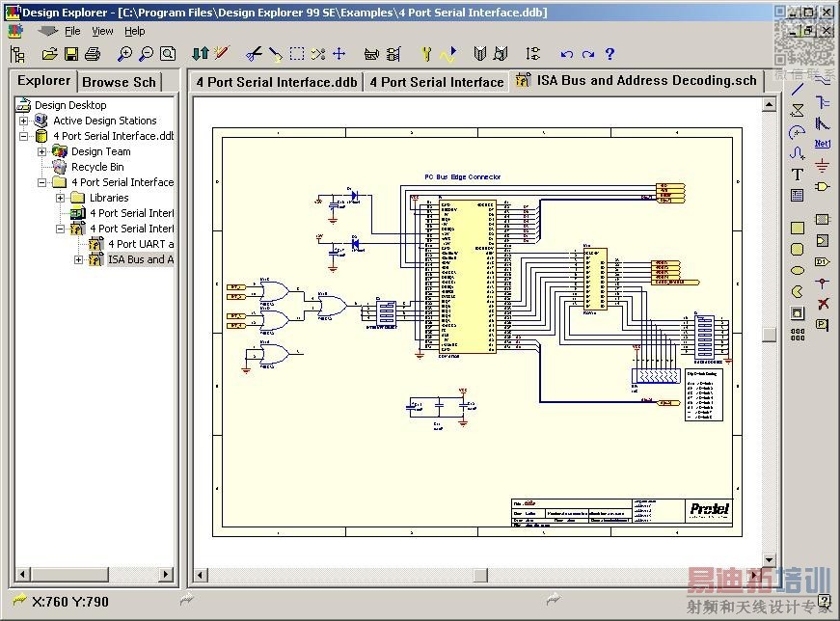Select Recycle Bin in the tree
Image resolution: width=840 pixels, height=621 pixels.
97,167
